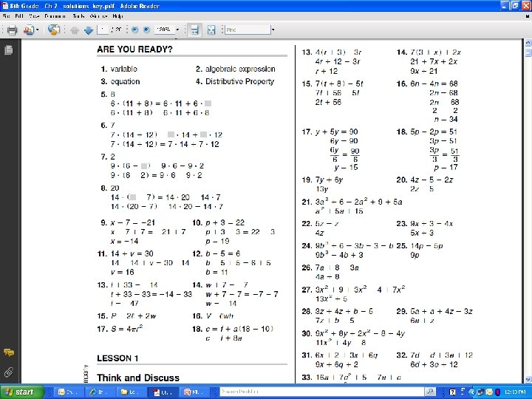Click the vertical scrollbar up arrow
Viewport: 532px width, 399px height.
coord(528,43)
